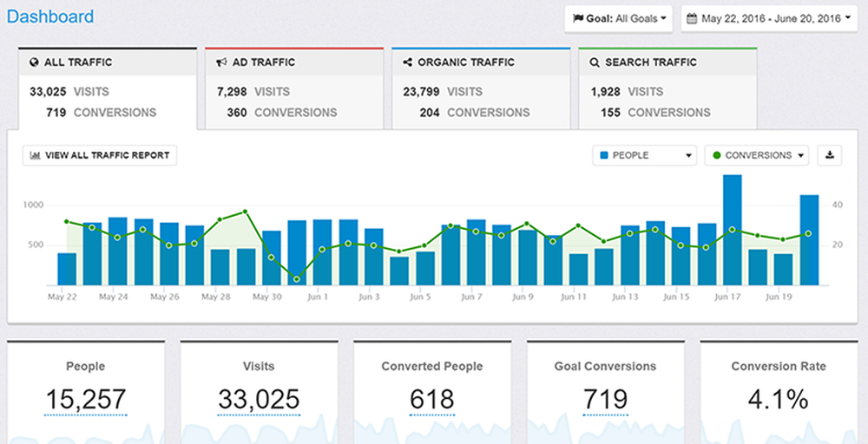
Task: Click the share icon in Organic Traffic tab
Action: [408, 62]
